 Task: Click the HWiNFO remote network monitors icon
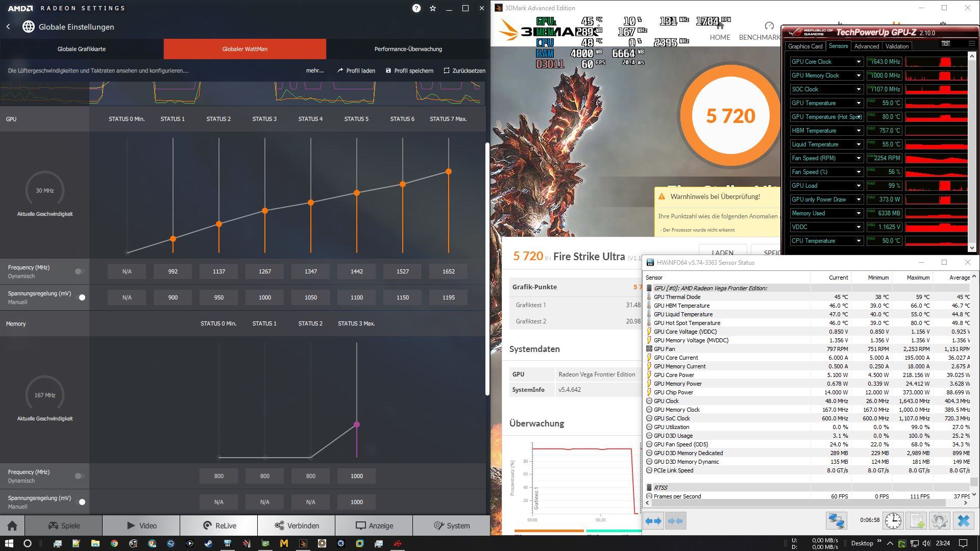pyautogui.click(x=837, y=520)
